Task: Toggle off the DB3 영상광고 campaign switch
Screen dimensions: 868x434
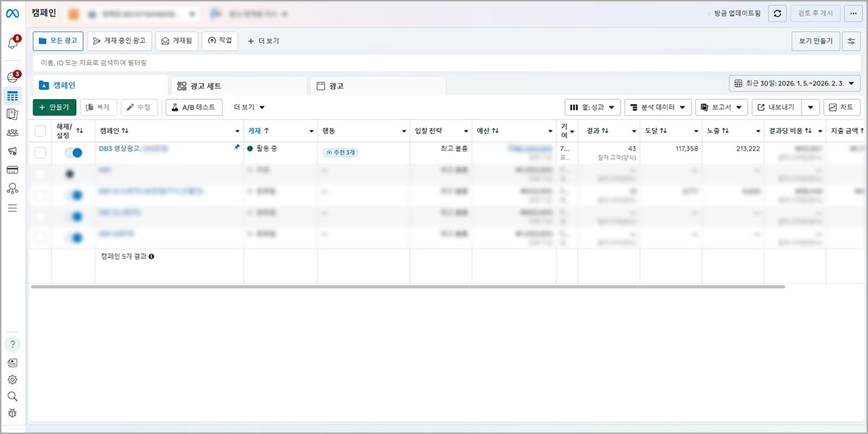Action: click(73, 153)
